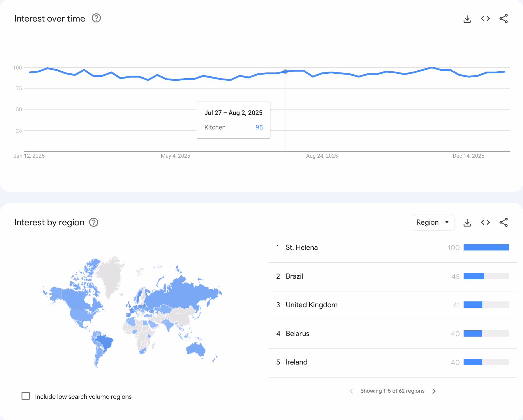Open embed code for Interest by region
523x420 pixels.
485,222
